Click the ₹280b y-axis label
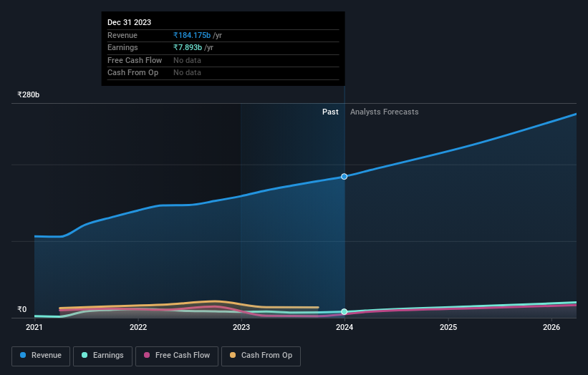Image resolution: width=588 pixels, height=375 pixels. coord(28,94)
